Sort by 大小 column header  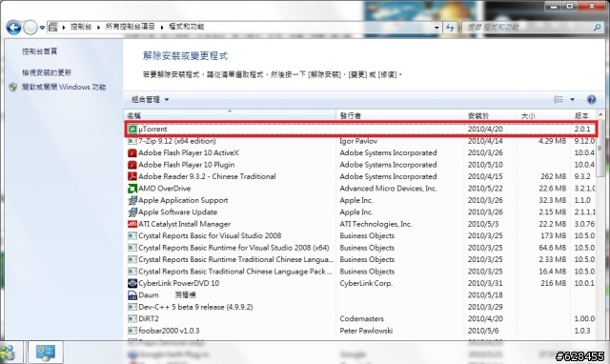[x=544, y=115]
